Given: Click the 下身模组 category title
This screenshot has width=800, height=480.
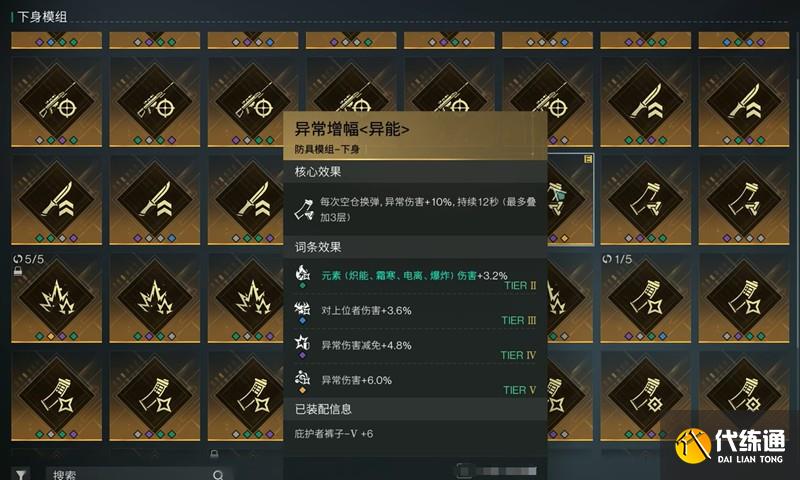Looking at the screenshot, I should 42,17.
